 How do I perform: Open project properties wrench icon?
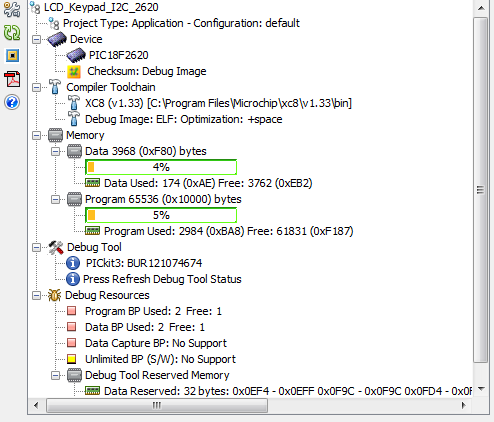tap(12, 9)
